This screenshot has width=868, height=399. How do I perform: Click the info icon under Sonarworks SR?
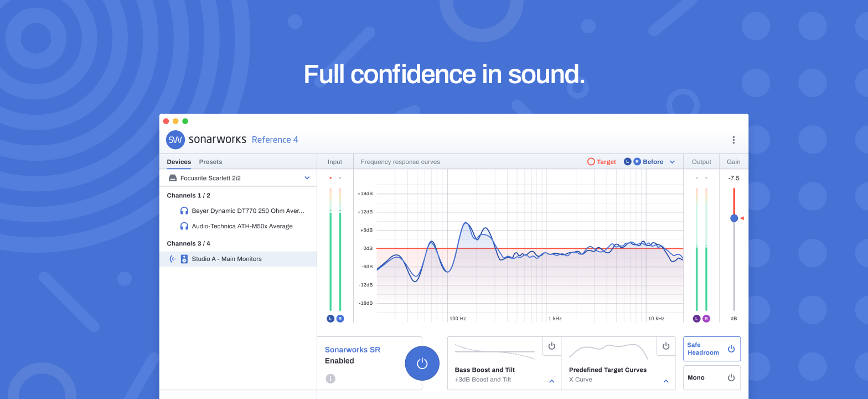[330, 378]
